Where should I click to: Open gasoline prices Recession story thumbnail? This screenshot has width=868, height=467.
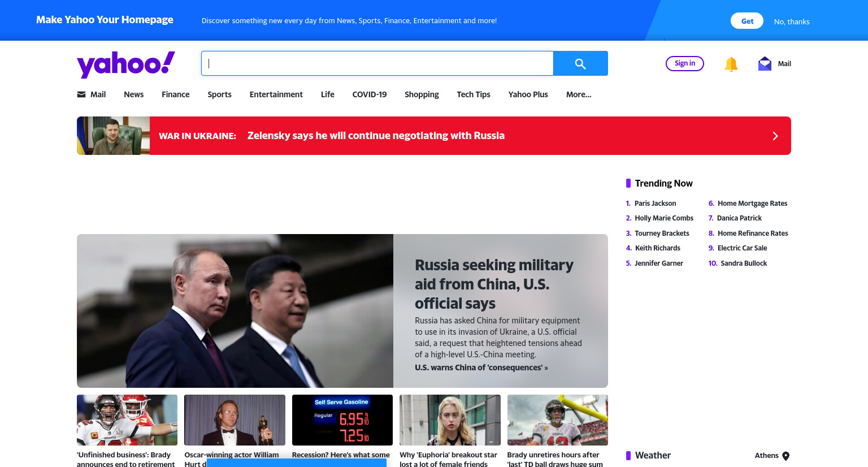[342, 420]
